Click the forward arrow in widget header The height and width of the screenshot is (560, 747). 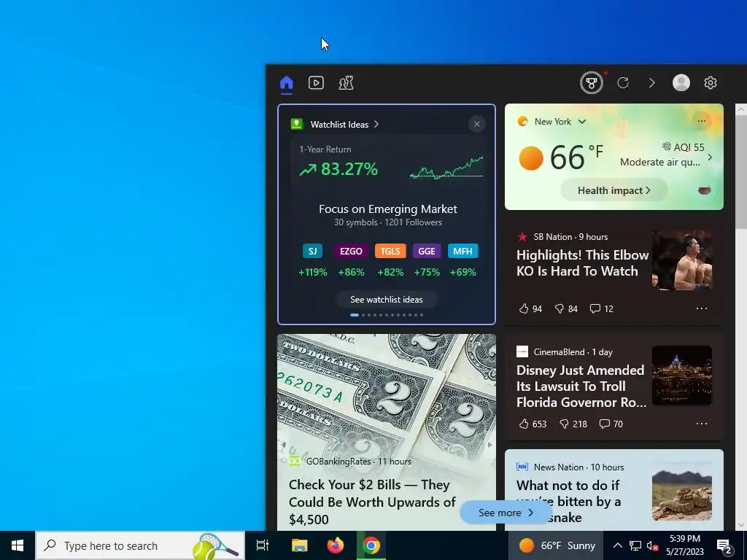651,83
